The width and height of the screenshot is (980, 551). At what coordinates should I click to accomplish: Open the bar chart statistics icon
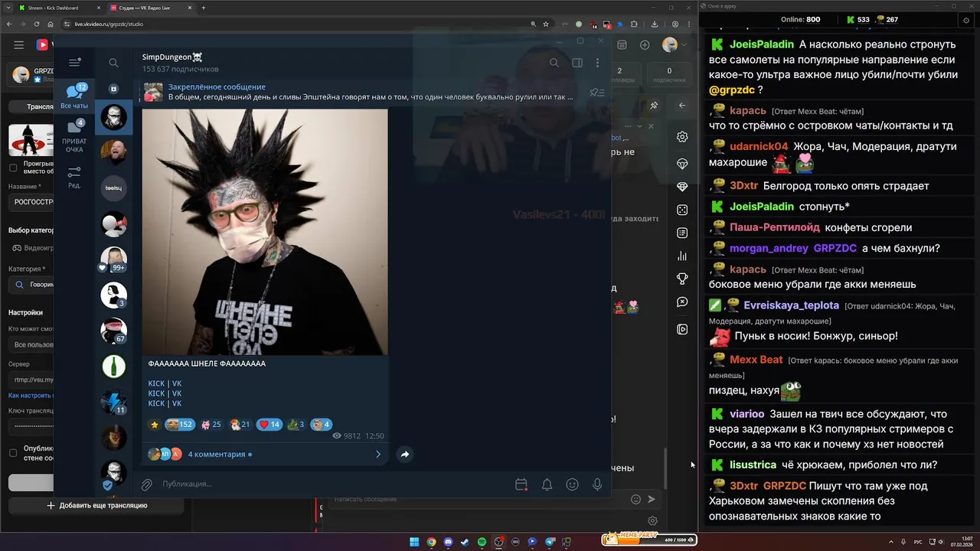click(682, 256)
